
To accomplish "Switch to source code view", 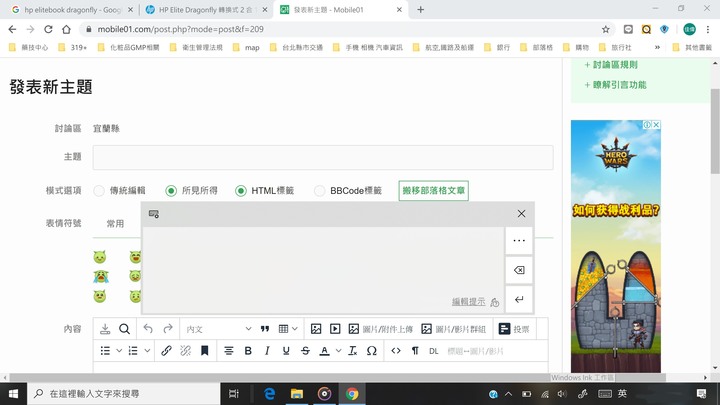I will pyautogui.click(x=396, y=351).
